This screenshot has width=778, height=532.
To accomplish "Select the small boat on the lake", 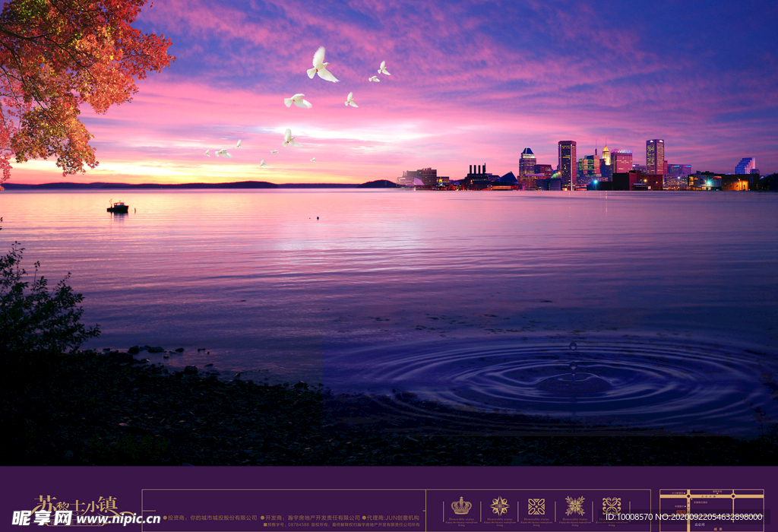I will pyautogui.click(x=118, y=207).
